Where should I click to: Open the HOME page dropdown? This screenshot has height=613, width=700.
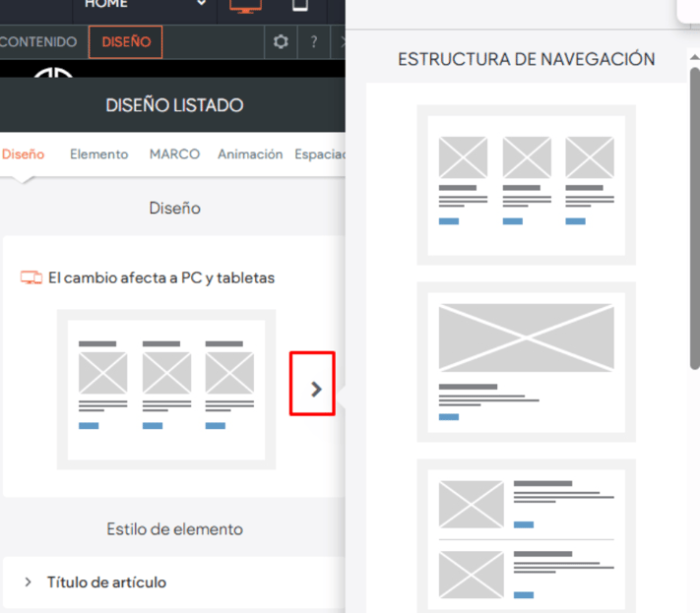point(145,6)
